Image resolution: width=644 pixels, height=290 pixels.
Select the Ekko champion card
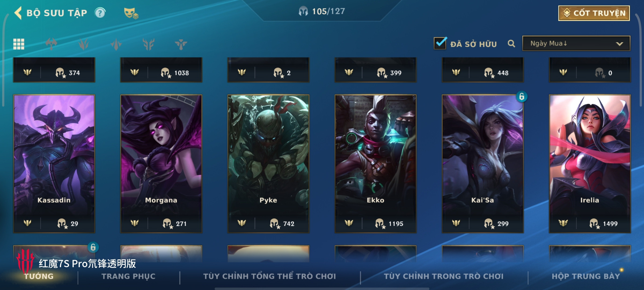click(x=375, y=164)
